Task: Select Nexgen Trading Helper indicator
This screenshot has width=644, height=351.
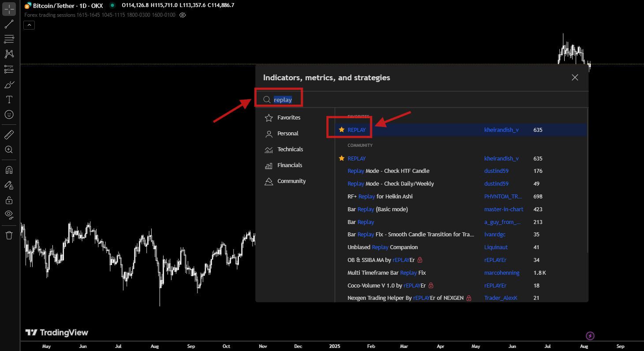Action: pos(406,298)
